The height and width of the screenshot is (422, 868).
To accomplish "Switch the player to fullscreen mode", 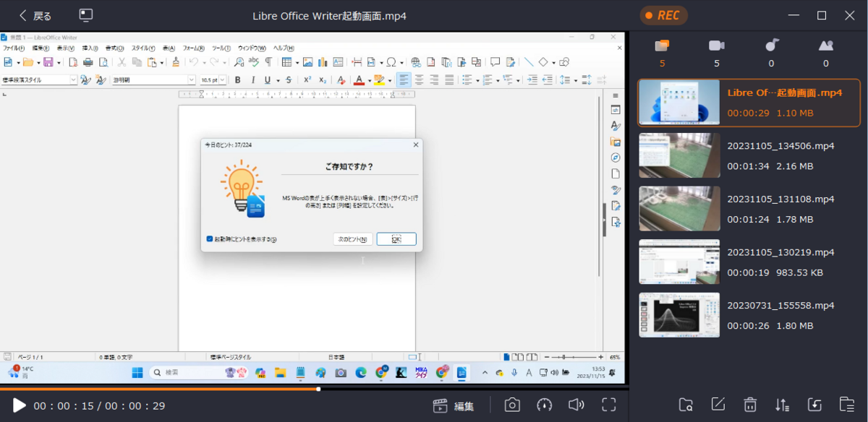I will (x=609, y=405).
